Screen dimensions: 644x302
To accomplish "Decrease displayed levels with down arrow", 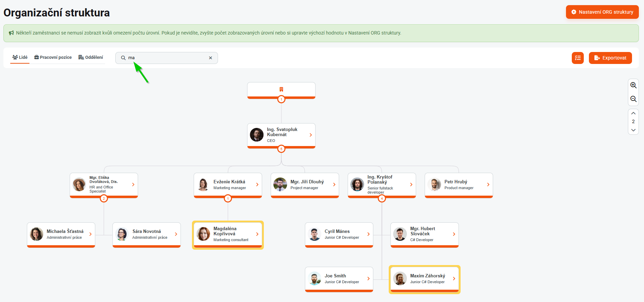I will point(633,130).
